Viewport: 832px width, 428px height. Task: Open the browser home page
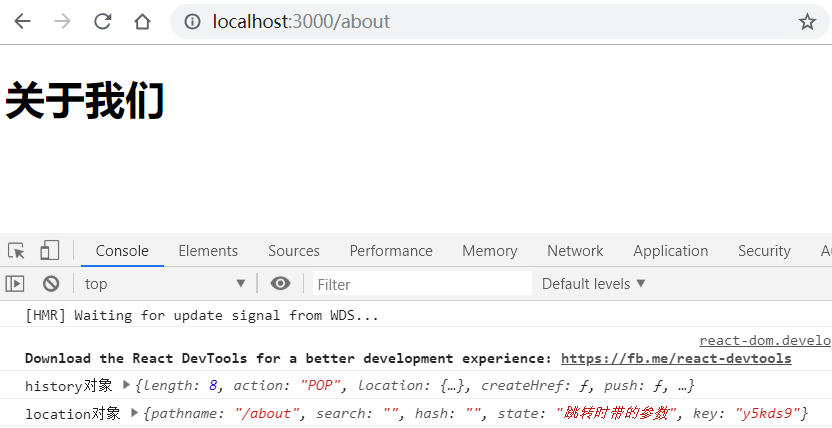coord(142,21)
